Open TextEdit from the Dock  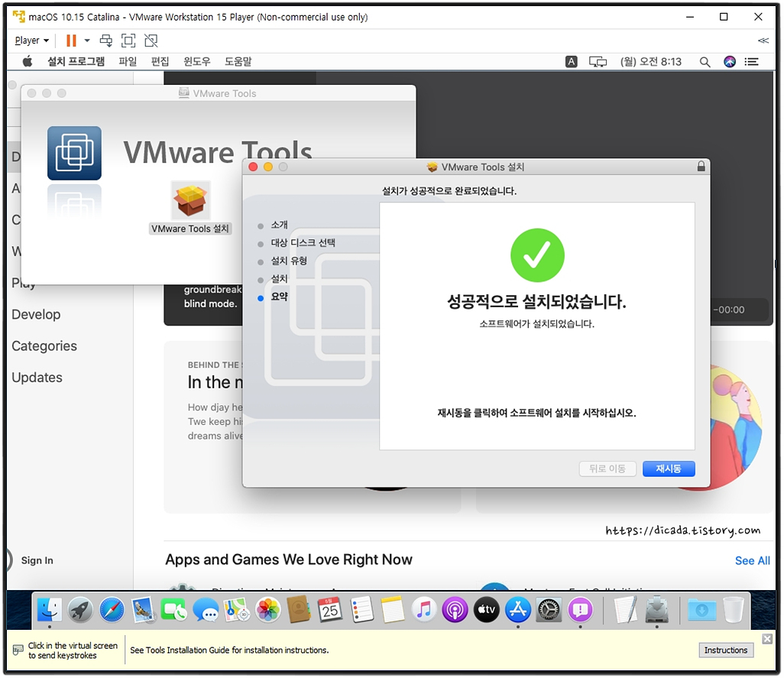pos(626,610)
